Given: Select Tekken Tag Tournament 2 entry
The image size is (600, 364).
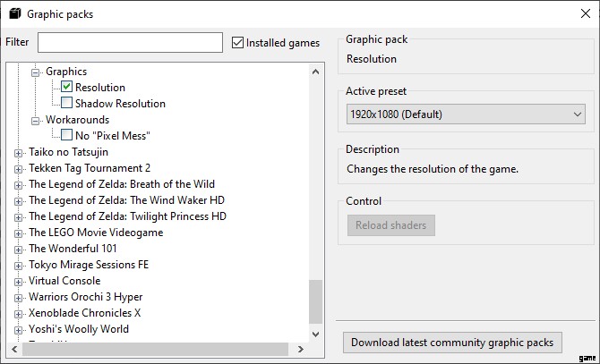Looking at the screenshot, I should pyautogui.click(x=90, y=168).
